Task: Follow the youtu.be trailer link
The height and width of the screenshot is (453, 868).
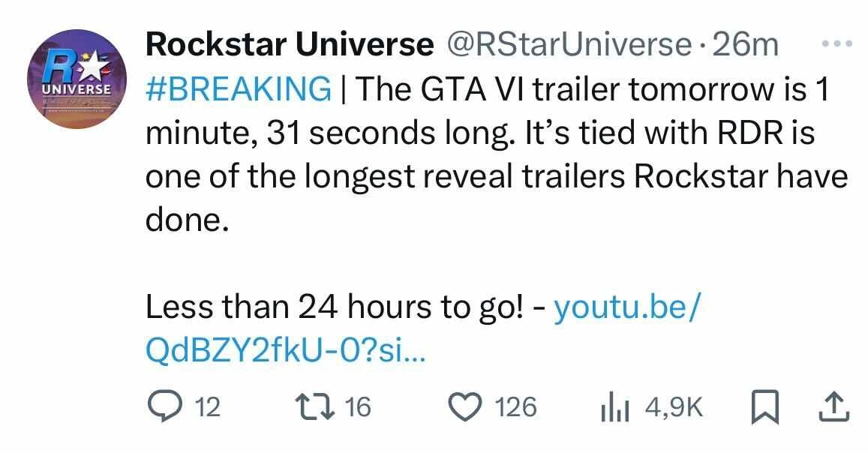Action: (626, 306)
